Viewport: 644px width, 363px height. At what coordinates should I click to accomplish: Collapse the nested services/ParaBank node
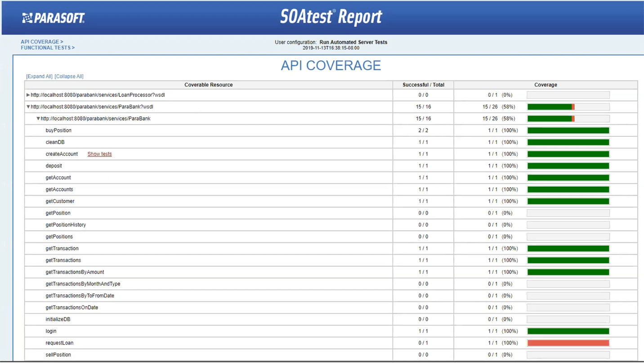[x=38, y=119]
